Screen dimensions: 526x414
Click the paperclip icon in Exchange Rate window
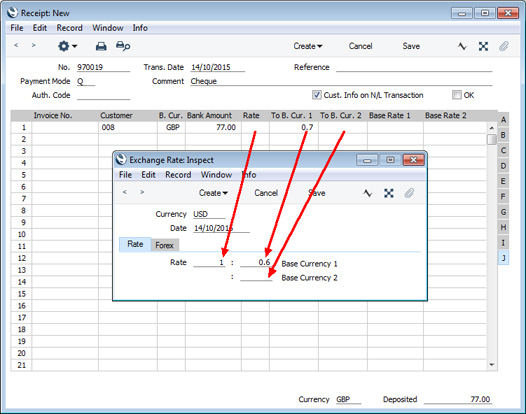[409, 193]
